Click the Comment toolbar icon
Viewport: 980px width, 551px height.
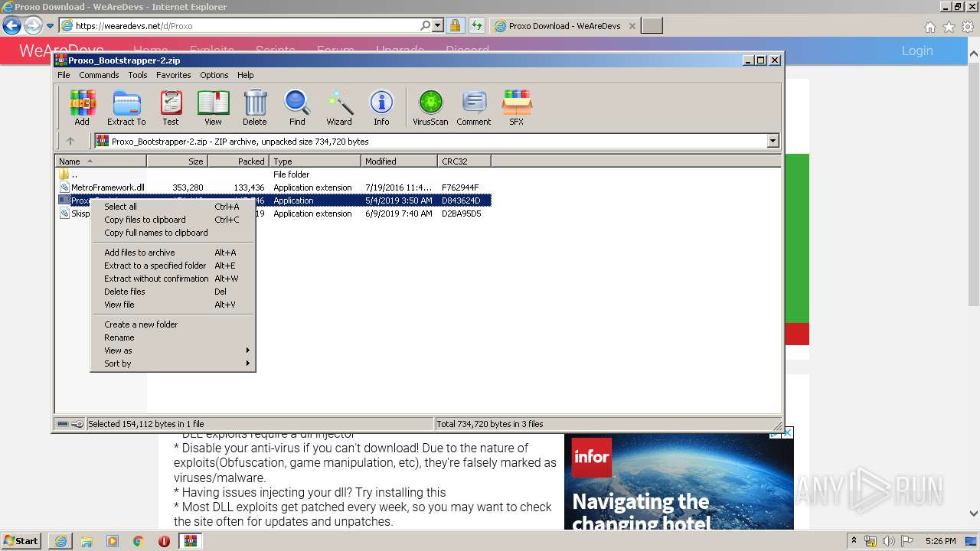click(x=474, y=107)
